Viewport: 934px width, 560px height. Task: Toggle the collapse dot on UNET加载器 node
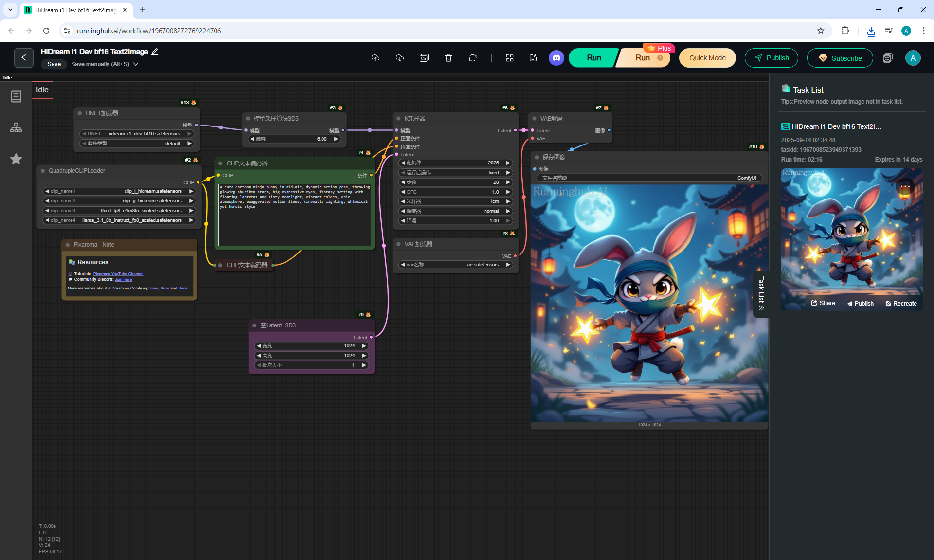pyautogui.click(x=80, y=113)
